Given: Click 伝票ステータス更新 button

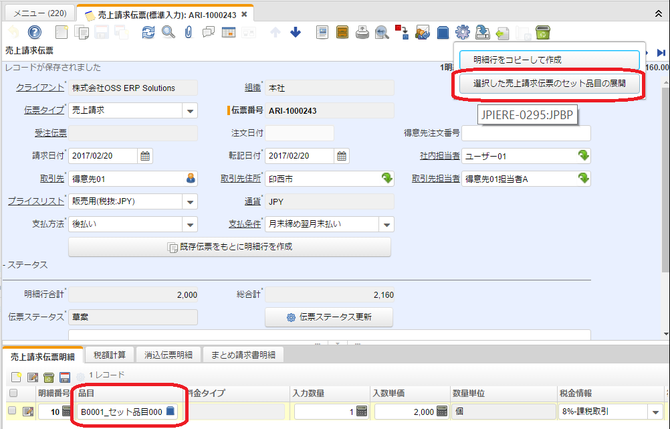Looking at the screenshot, I should 329,317.
